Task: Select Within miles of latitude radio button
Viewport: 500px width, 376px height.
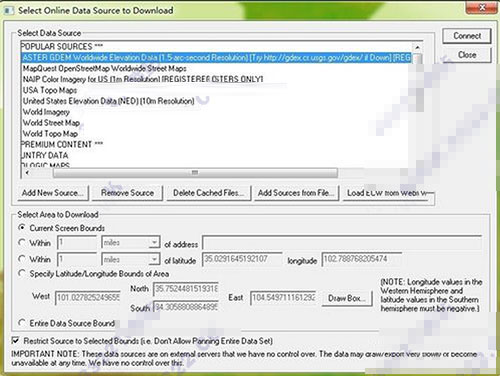Action: (22, 259)
